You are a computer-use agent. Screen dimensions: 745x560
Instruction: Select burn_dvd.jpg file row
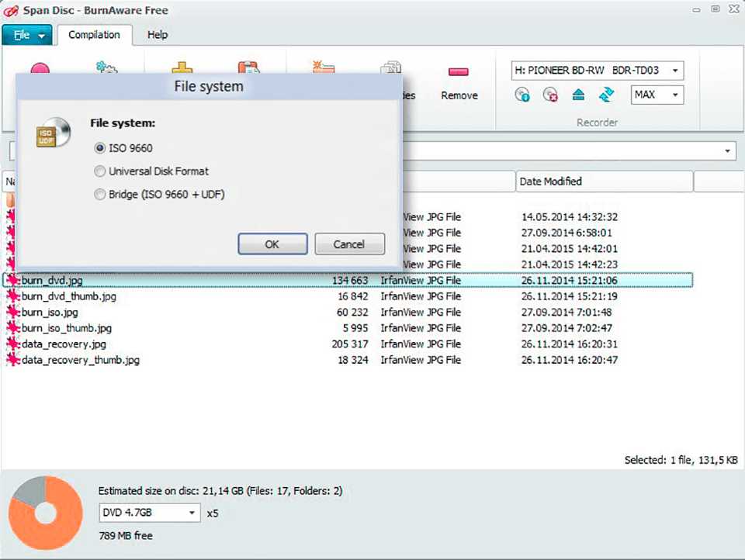click(348, 280)
